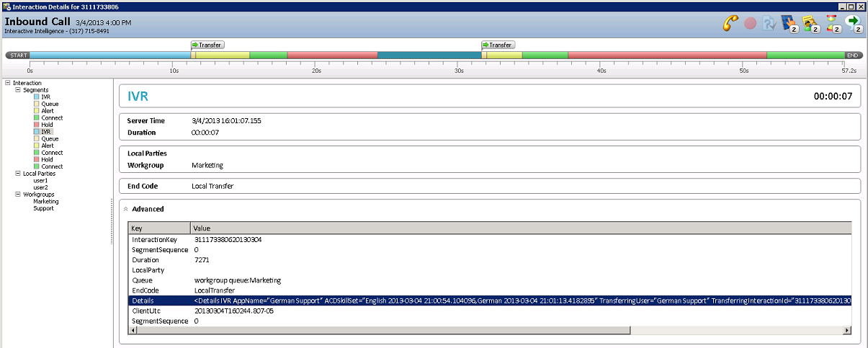Click the second Transfer marker on timeline
The height and width of the screenshot is (348, 868).
[x=498, y=45]
